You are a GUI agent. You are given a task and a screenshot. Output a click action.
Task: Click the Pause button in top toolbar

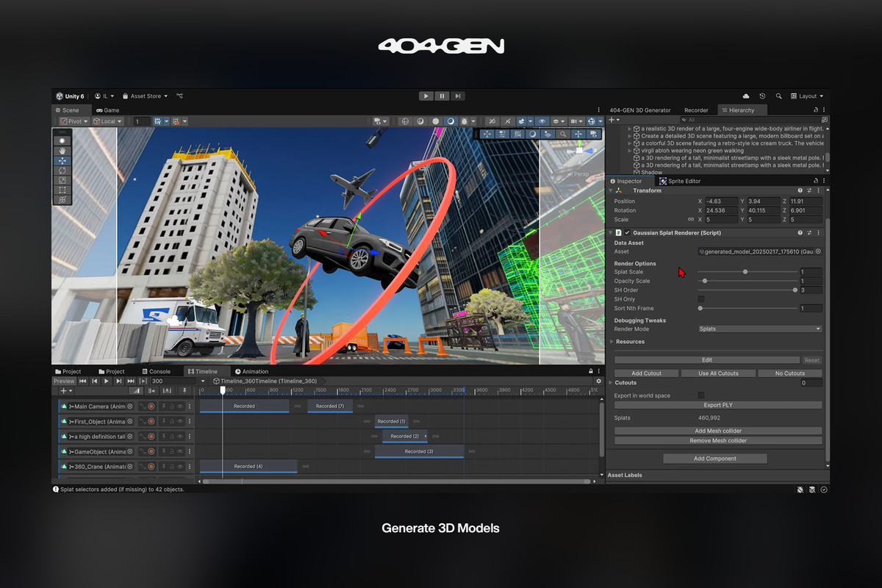(x=442, y=96)
